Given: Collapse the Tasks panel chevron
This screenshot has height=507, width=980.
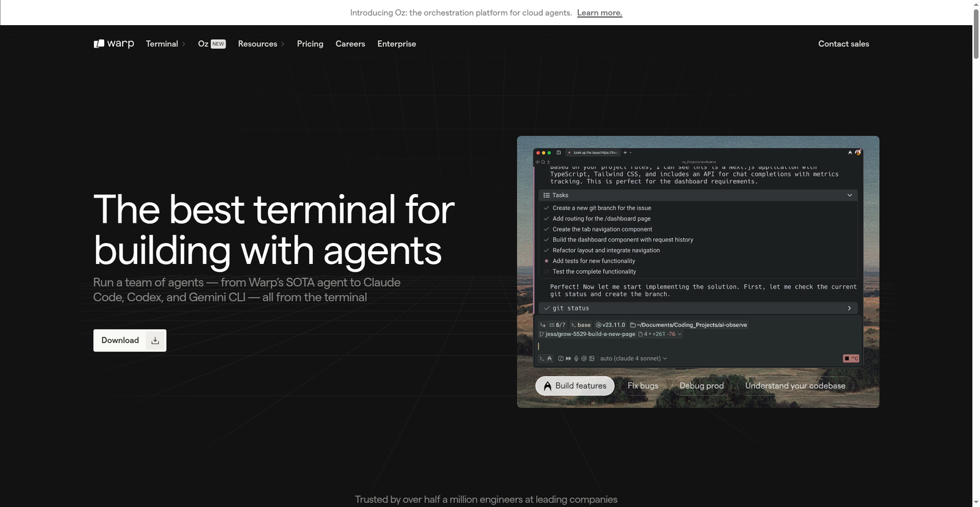Looking at the screenshot, I should coord(850,195).
